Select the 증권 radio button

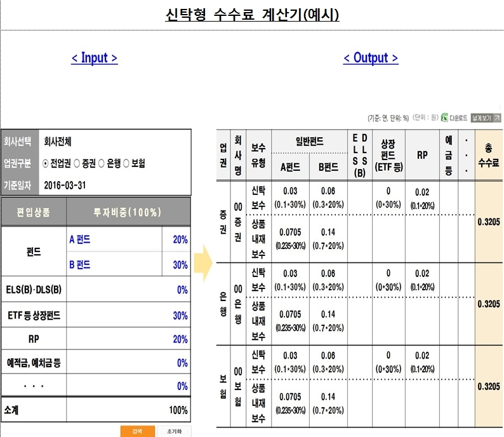click(x=76, y=163)
